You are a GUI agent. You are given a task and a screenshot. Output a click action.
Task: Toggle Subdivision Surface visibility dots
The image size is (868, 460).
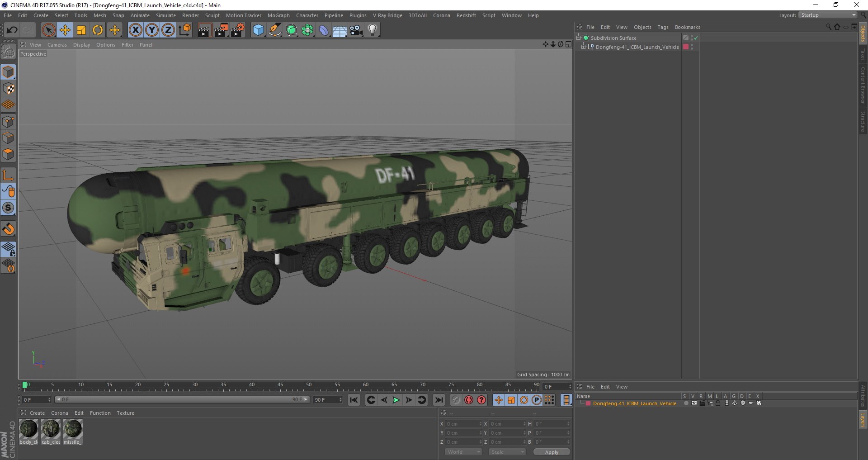(692, 38)
